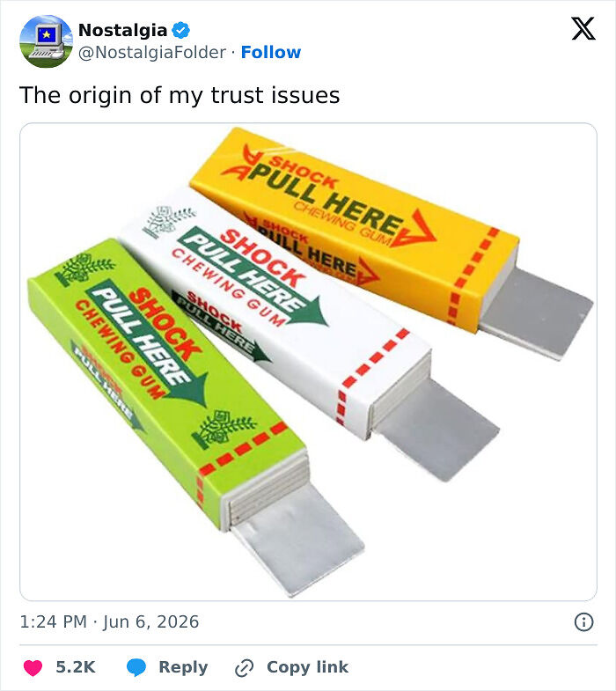The width and height of the screenshot is (616, 691).
Task: Open the 5.2K likes count
Action: (76, 667)
